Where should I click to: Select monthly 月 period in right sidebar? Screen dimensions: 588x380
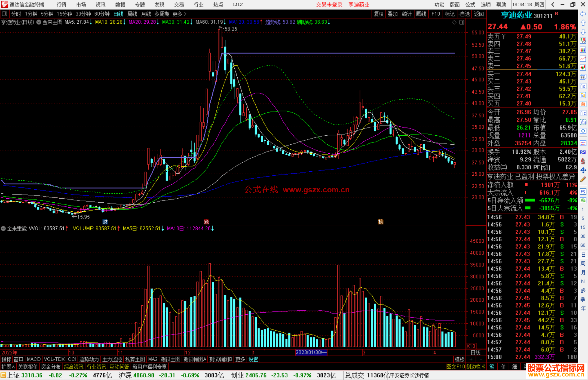pyautogui.click(x=583, y=272)
